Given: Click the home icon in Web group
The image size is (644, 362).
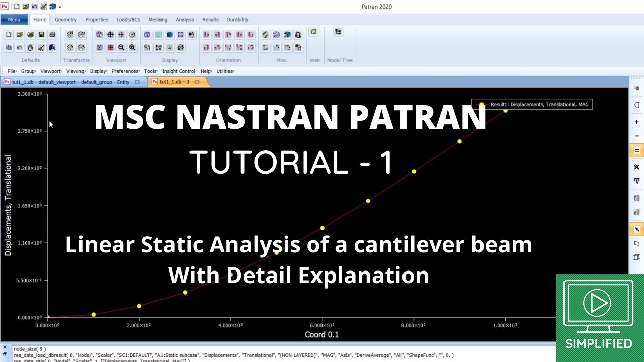Looking at the screenshot, I should click(x=313, y=32).
